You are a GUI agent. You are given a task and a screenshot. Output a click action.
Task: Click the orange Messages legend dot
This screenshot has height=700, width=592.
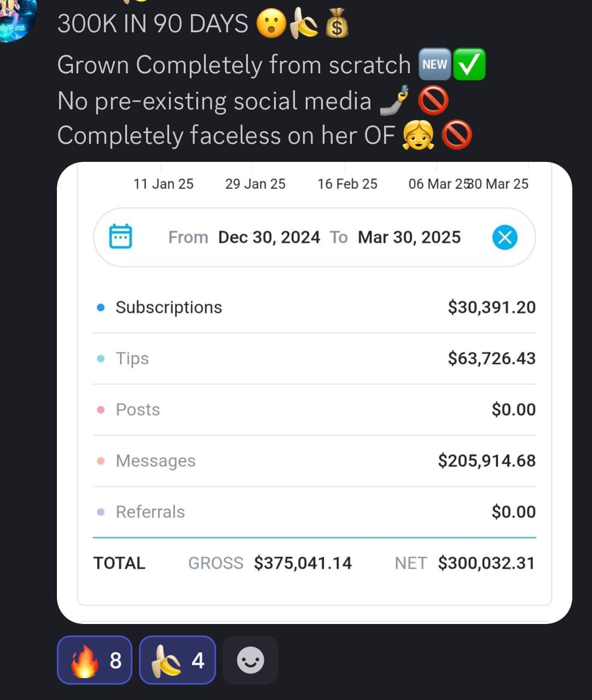101,461
